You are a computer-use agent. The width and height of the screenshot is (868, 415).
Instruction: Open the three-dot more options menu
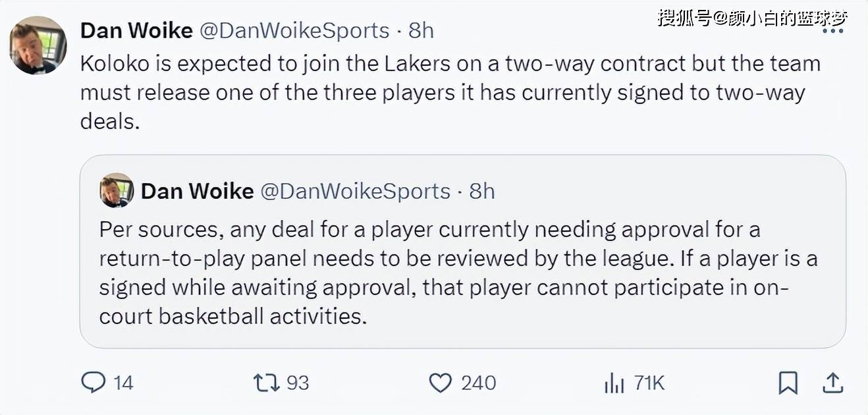pyautogui.click(x=833, y=31)
